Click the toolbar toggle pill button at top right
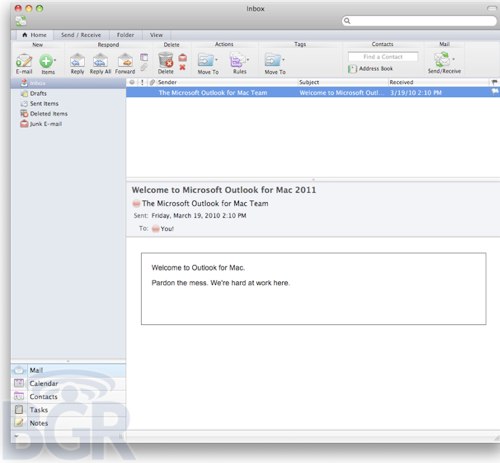Image resolution: width=500 pixels, height=463 pixels. [x=492, y=8]
